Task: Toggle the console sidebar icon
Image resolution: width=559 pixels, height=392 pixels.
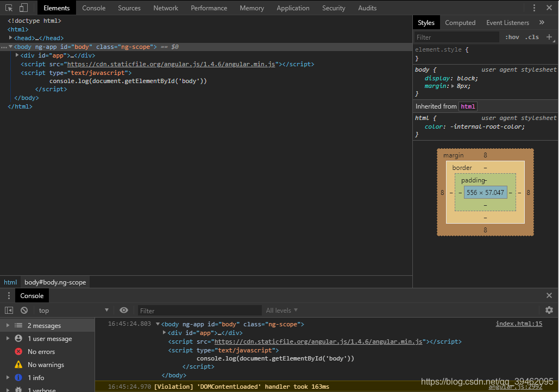Action: 9,311
